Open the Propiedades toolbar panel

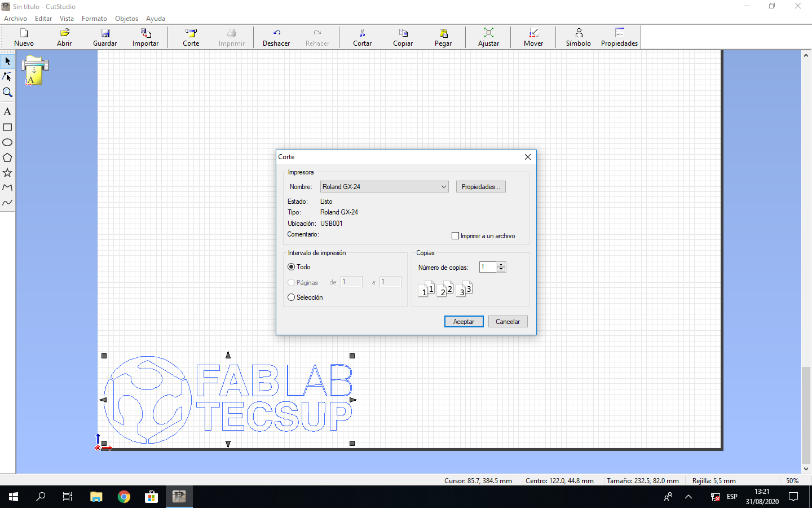pos(619,37)
